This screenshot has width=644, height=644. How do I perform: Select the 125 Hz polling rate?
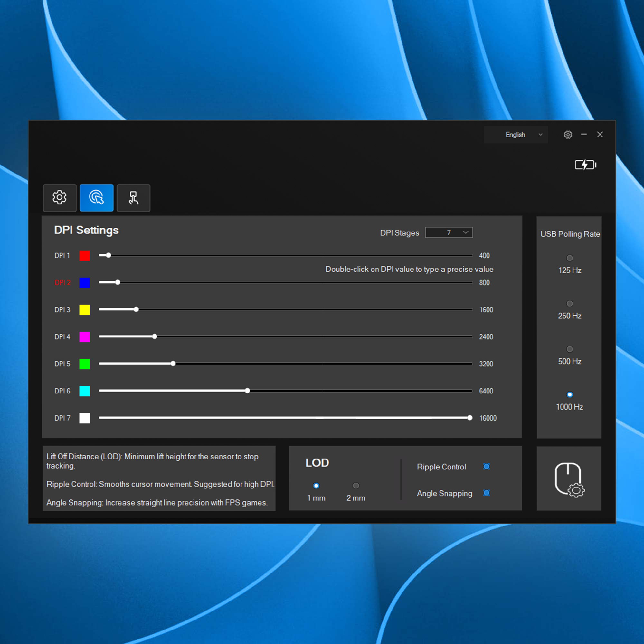[x=569, y=258]
